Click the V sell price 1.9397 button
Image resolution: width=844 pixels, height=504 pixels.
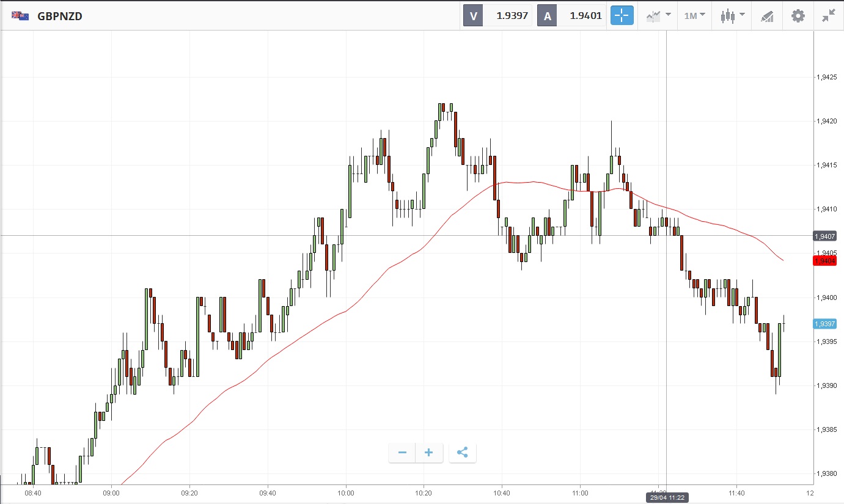pyautogui.click(x=498, y=16)
